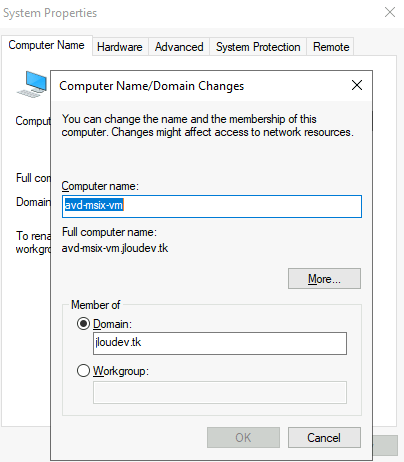Click the full computer name avd-msix-vm.jloudev.tk
This screenshot has width=404, height=462.
tap(115, 248)
